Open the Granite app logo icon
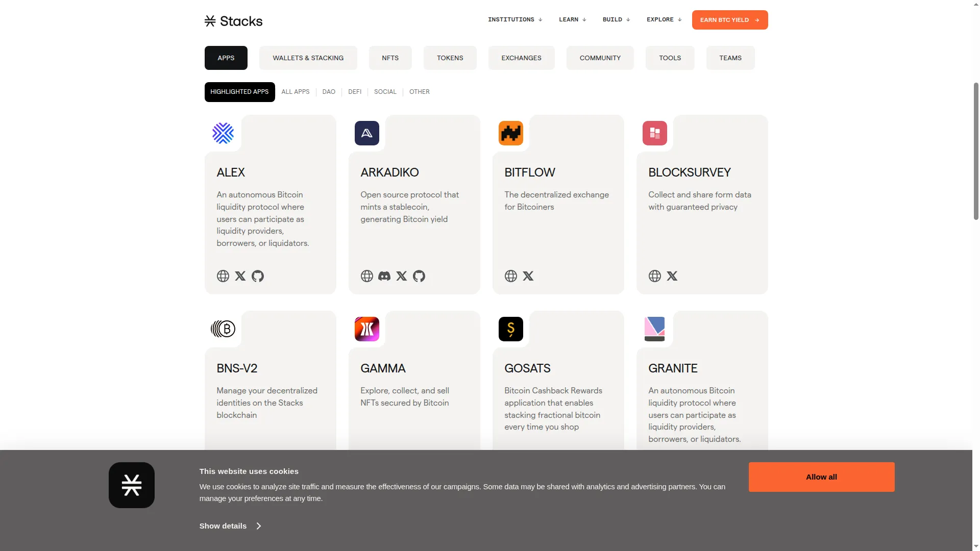 point(655,329)
